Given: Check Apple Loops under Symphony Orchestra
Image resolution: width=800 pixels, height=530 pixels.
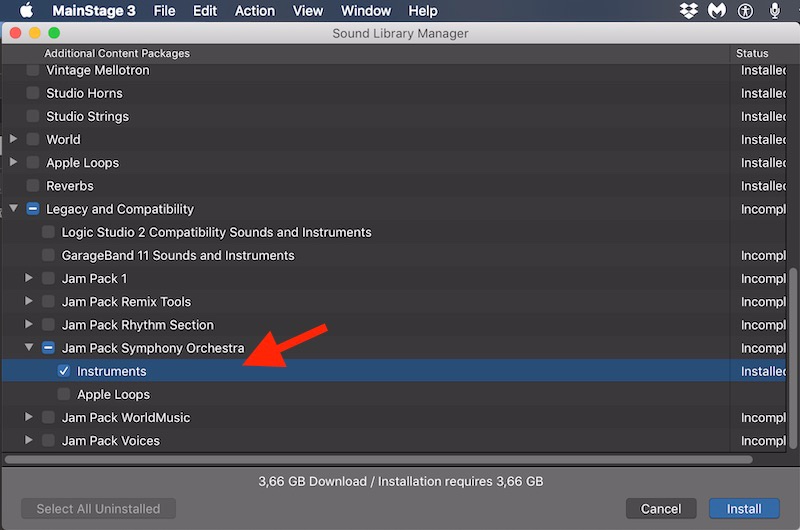Looking at the screenshot, I should 64,394.
